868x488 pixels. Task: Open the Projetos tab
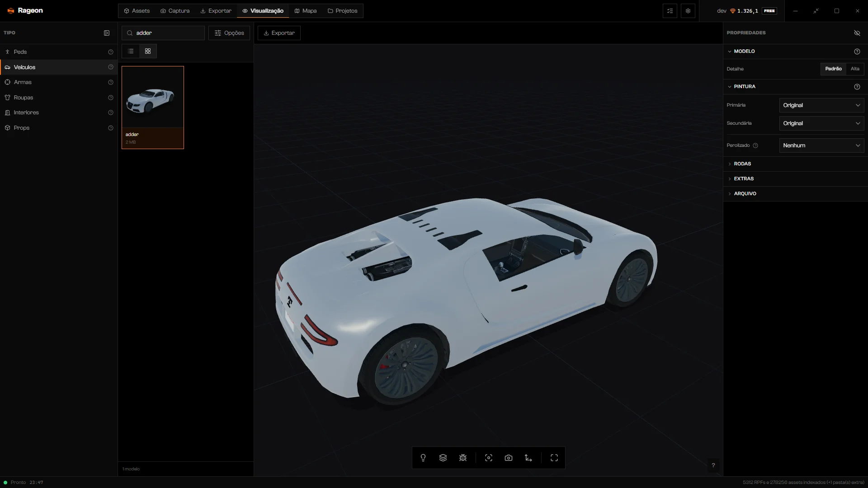click(343, 11)
